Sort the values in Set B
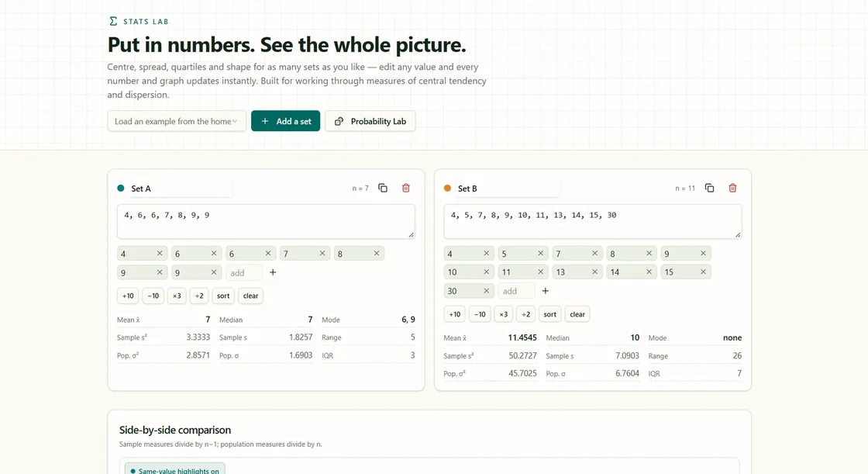Viewport: 868px width, 474px height. pos(549,313)
